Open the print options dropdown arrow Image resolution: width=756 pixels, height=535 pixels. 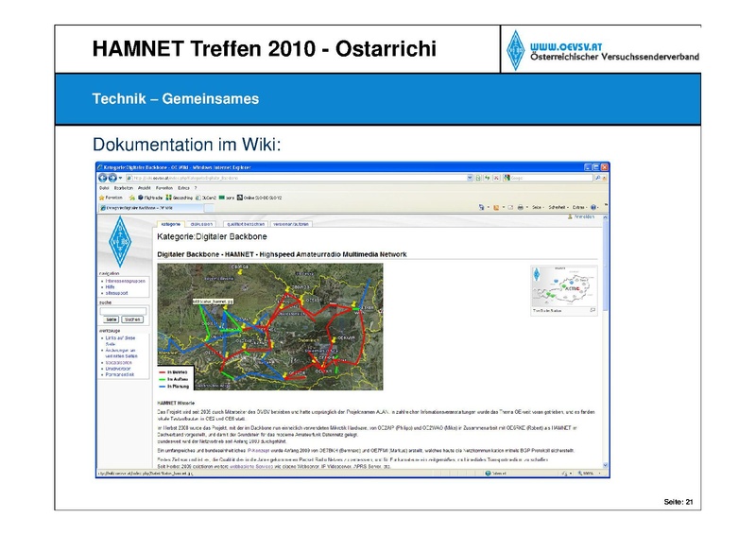[x=527, y=207]
